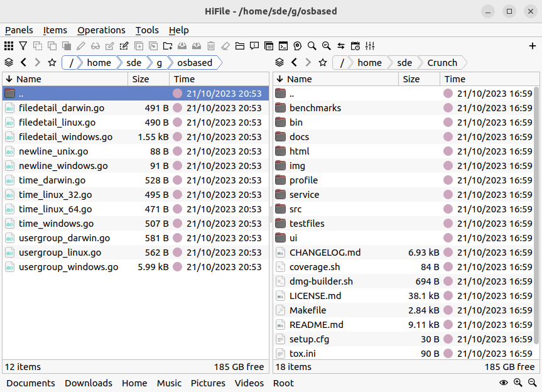Image resolution: width=542 pixels, height=392 pixels.
Task: Swap panels with the opposite-arrows icon
Action: pyautogui.click(x=341, y=46)
